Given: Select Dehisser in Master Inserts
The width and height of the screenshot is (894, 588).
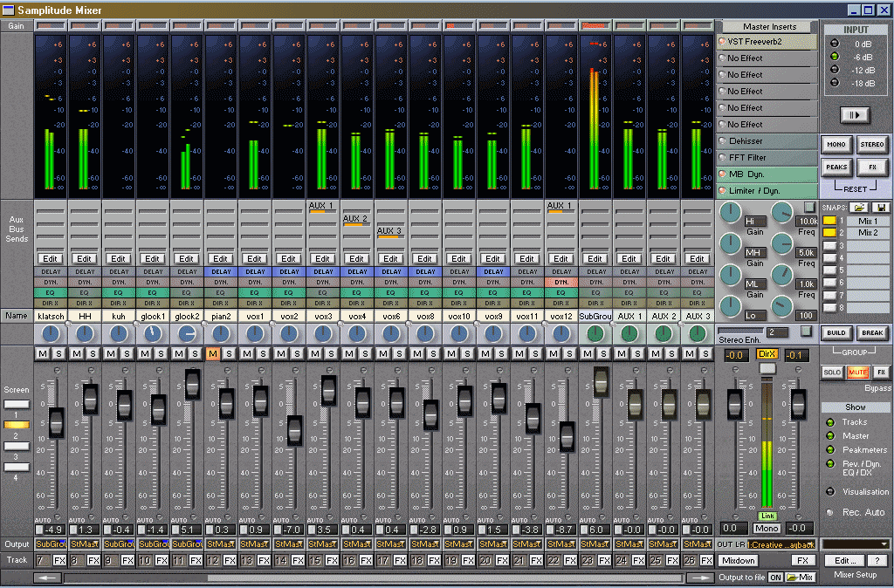Looking at the screenshot, I should [x=767, y=140].
